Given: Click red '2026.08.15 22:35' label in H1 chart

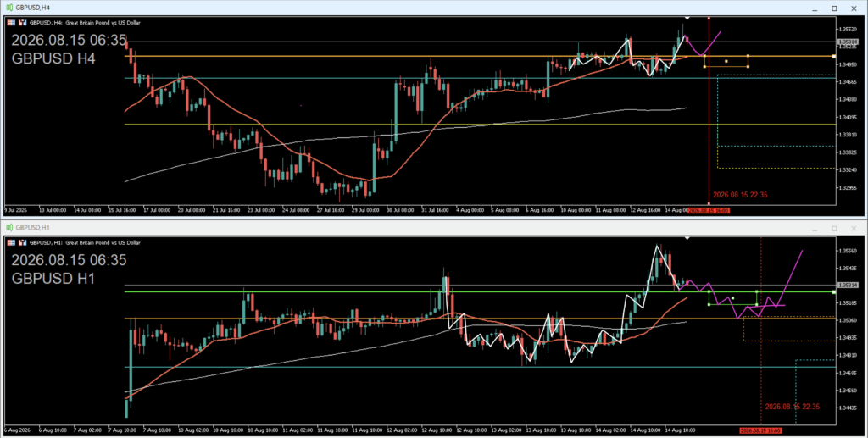Looking at the screenshot, I should 793,407.
